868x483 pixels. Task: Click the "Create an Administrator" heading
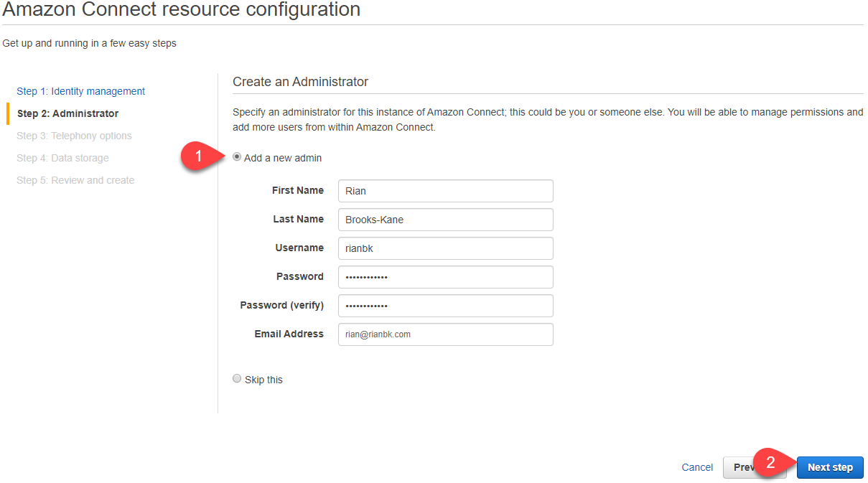[x=300, y=82]
